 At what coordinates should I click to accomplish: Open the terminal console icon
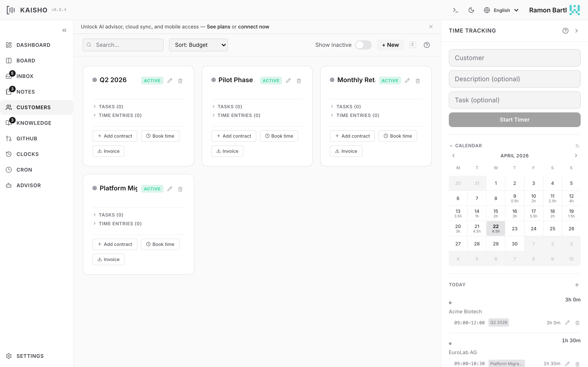[455, 10]
